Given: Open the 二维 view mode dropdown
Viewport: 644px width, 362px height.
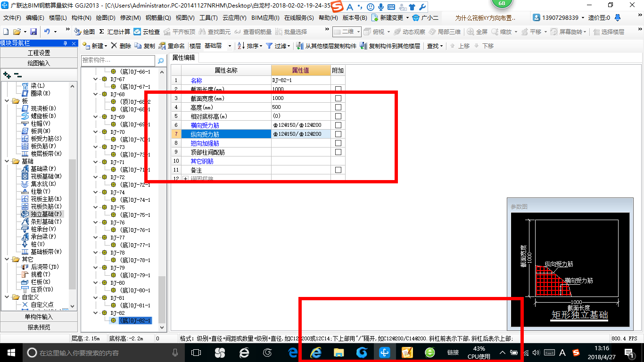Looking at the screenshot, I should (359, 32).
